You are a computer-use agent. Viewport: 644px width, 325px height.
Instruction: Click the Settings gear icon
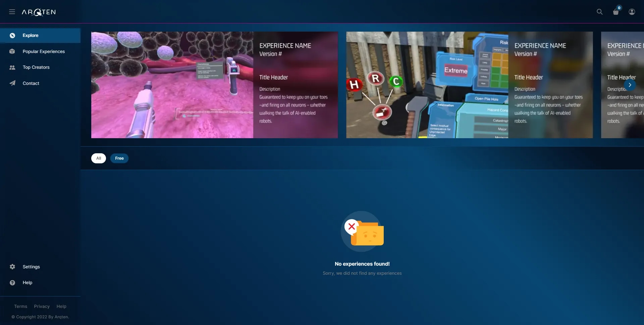pyautogui.click(x=12, y=267)
